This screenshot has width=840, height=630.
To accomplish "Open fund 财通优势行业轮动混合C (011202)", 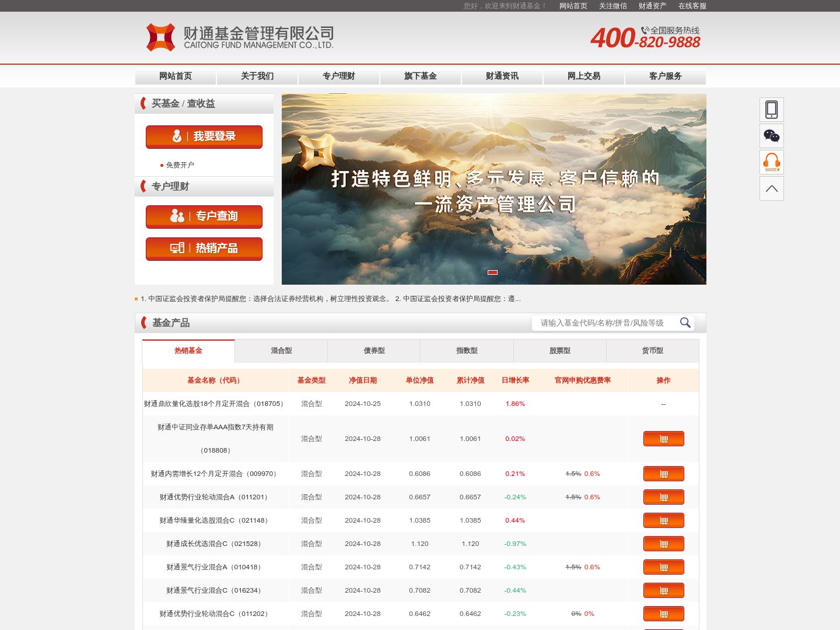I will coord(215,614).
